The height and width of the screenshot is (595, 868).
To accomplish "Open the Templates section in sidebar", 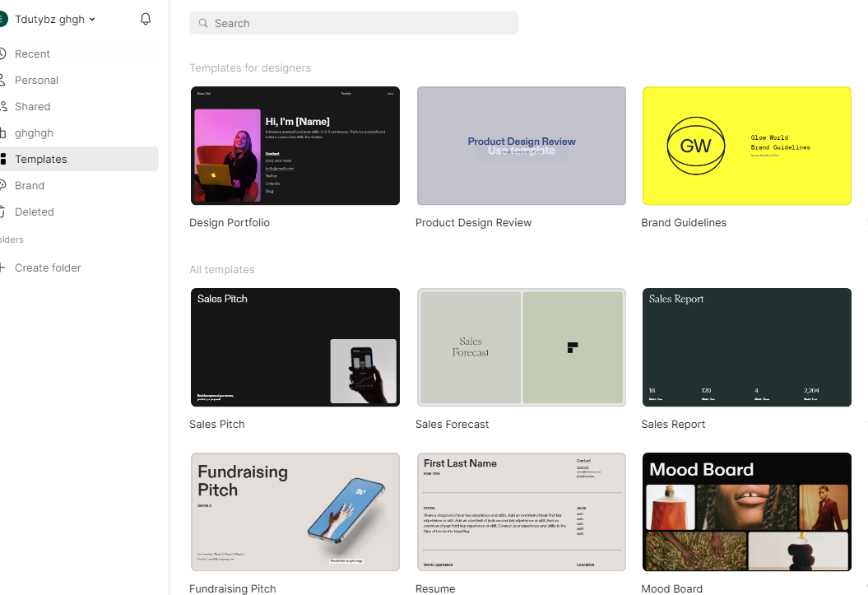I will click(41, 159).
